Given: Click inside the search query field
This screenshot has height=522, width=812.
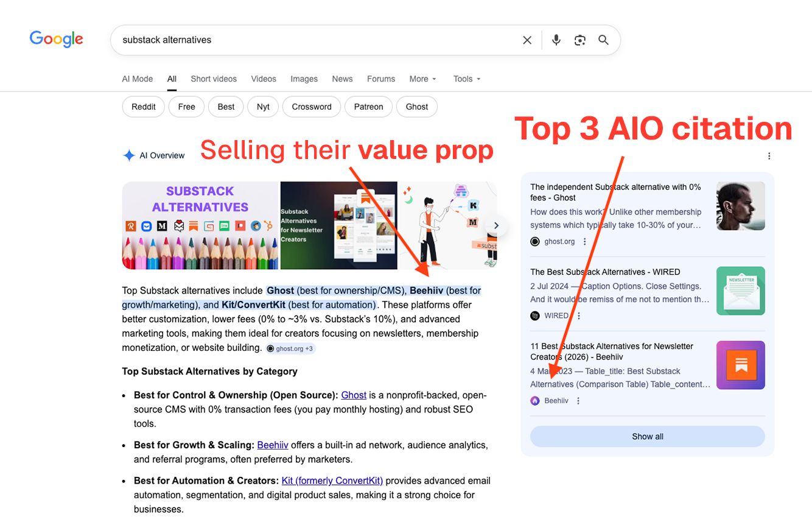Looking at the screenshot, I should tap(317, 40).
